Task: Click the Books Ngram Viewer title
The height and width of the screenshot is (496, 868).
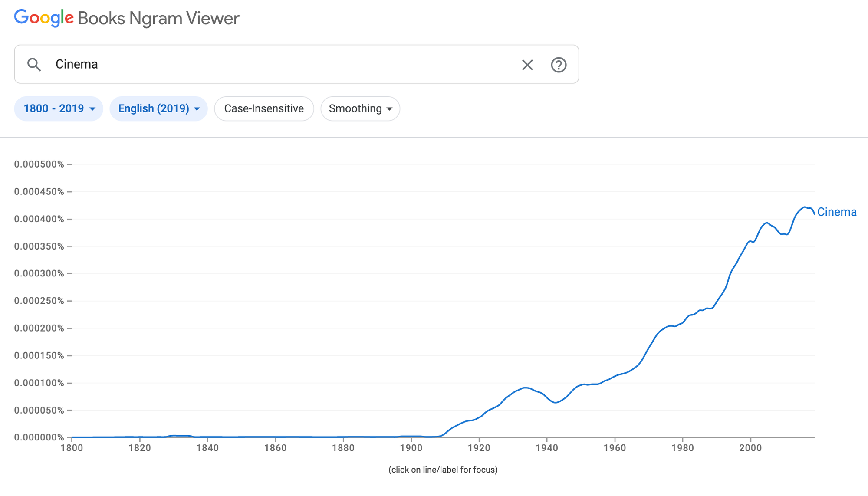Action: 158,18
